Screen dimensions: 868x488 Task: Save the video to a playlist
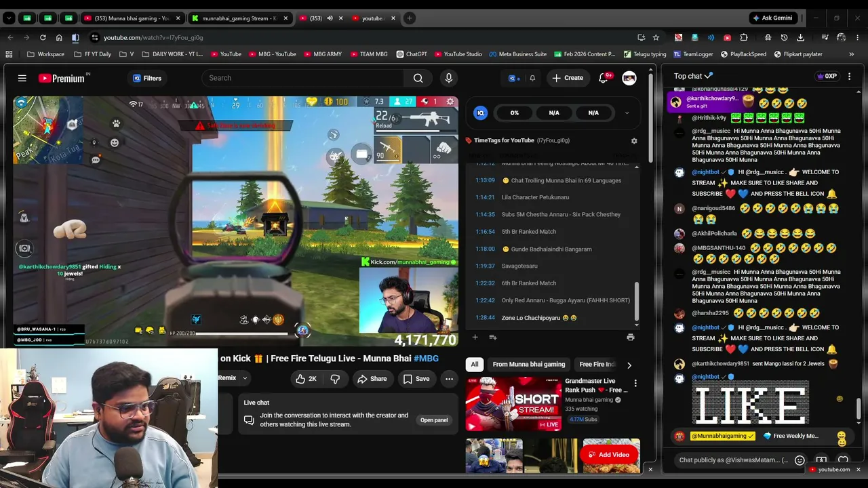coord(416,379)
